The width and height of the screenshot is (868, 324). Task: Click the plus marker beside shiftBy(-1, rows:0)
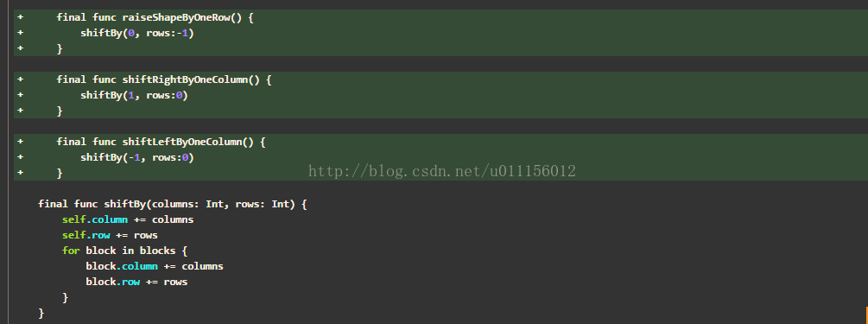pos(21,157)
